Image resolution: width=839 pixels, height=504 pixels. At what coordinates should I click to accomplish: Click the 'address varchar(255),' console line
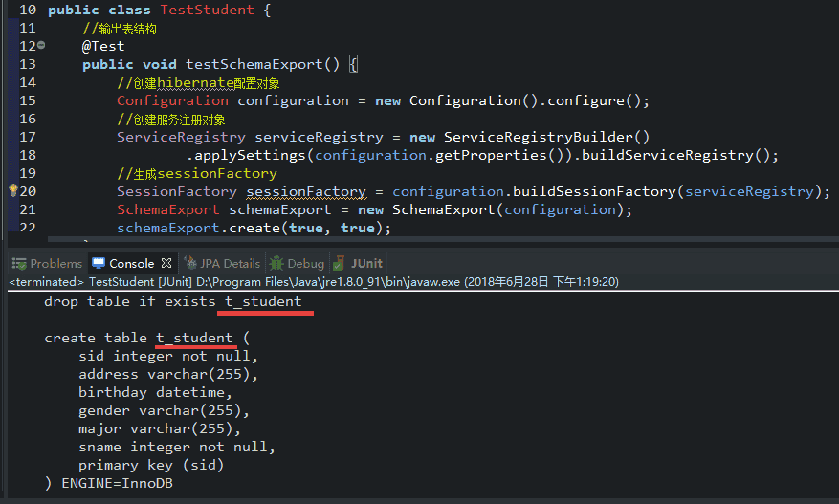[x=168, y=375]
